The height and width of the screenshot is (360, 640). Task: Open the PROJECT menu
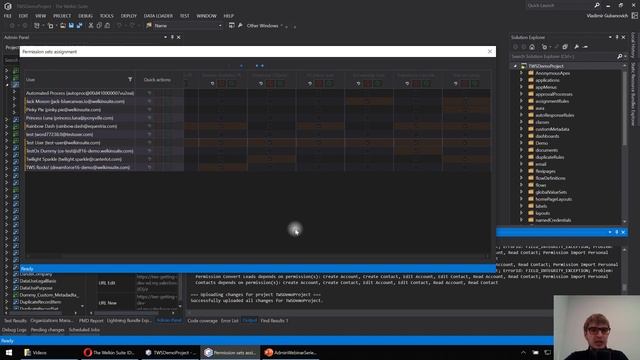pyautogui.click(x=62, y=16)
